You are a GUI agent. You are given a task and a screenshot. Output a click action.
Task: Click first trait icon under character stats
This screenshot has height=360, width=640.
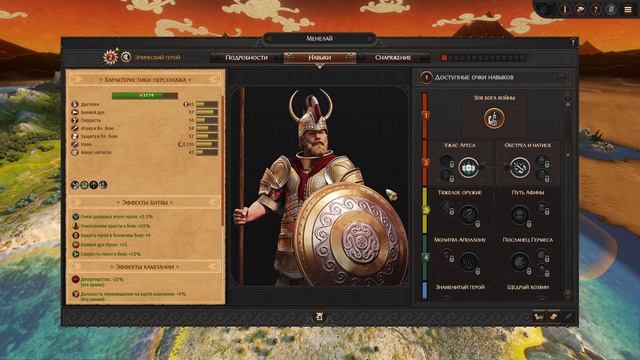click(x=75, y=185)
